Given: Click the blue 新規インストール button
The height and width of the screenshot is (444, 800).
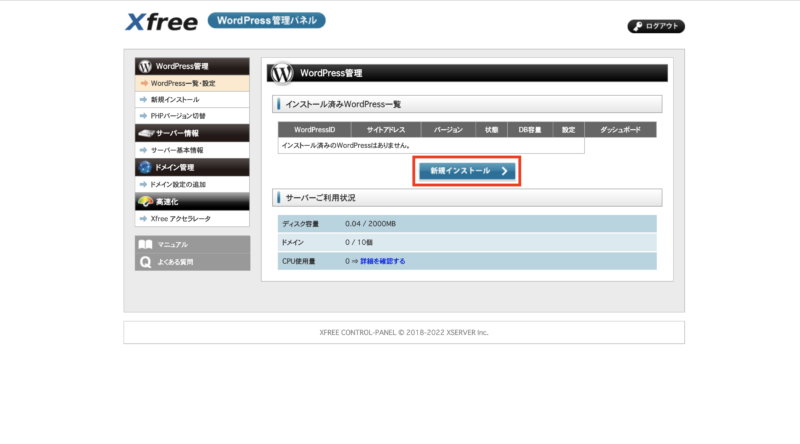Looking at the screenshot, I should (x=467, y=171).
